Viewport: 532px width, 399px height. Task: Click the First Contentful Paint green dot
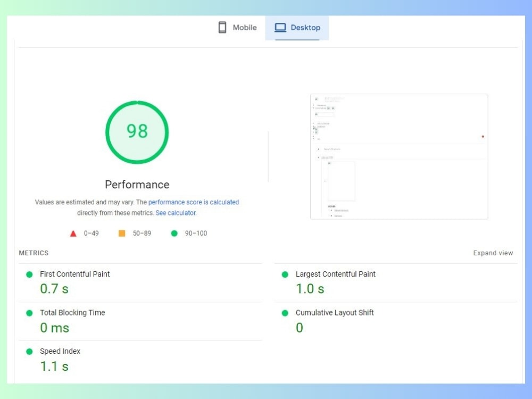pos(29,275)
